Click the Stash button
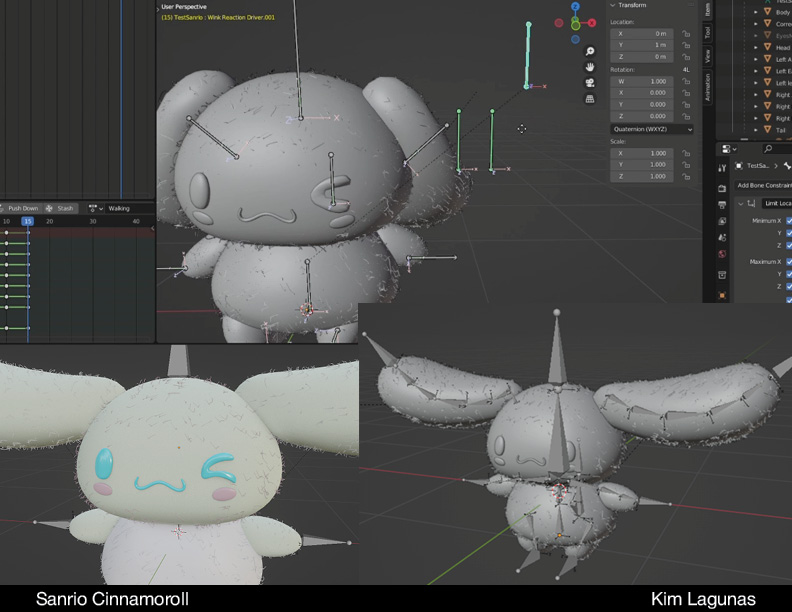This screenshot has height=612, width=792. (60, 208)
